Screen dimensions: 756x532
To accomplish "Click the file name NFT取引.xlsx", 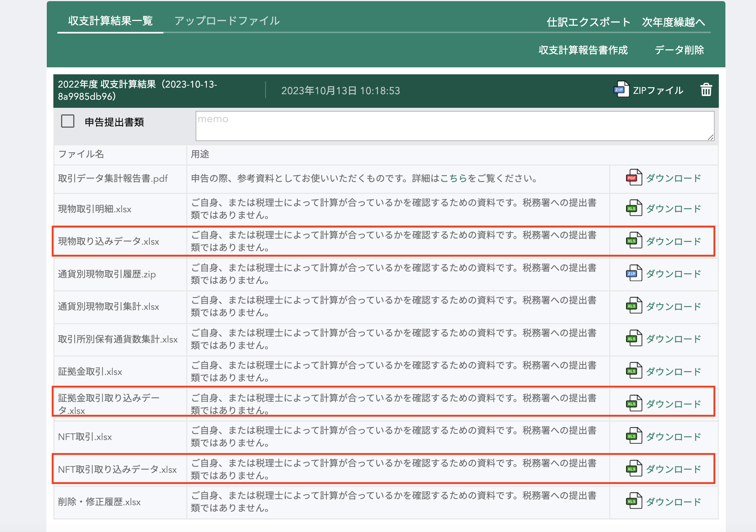I will pos(85,437).
